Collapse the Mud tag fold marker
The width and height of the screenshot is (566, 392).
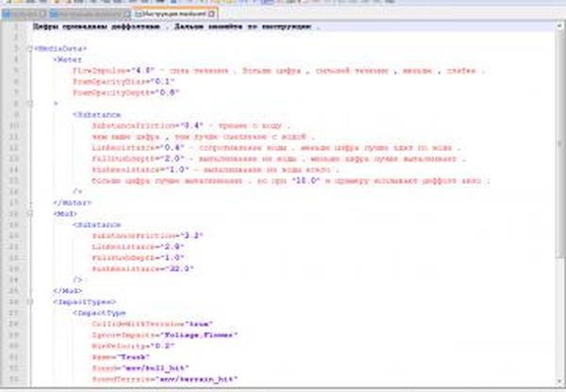click(29, 214)
